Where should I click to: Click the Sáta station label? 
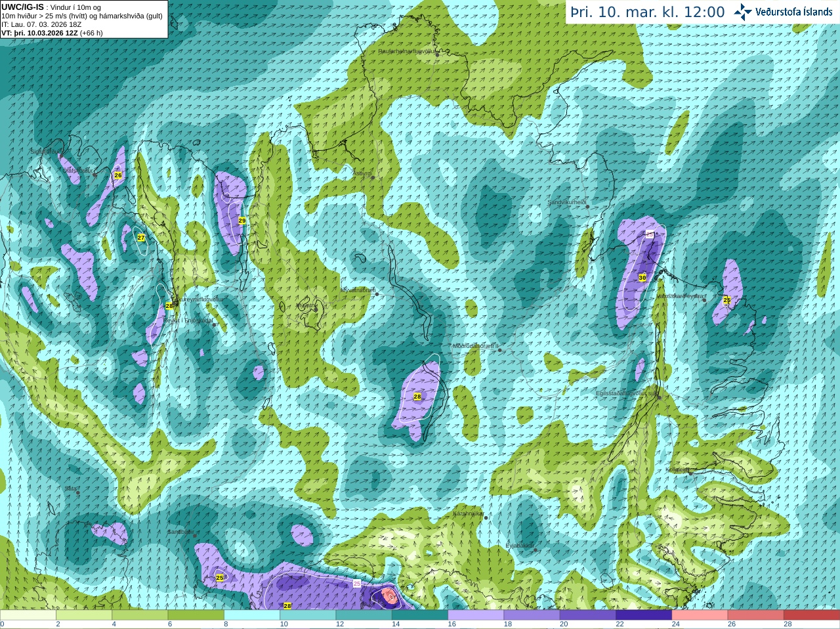pyautogui.click(x=71, y=488)
